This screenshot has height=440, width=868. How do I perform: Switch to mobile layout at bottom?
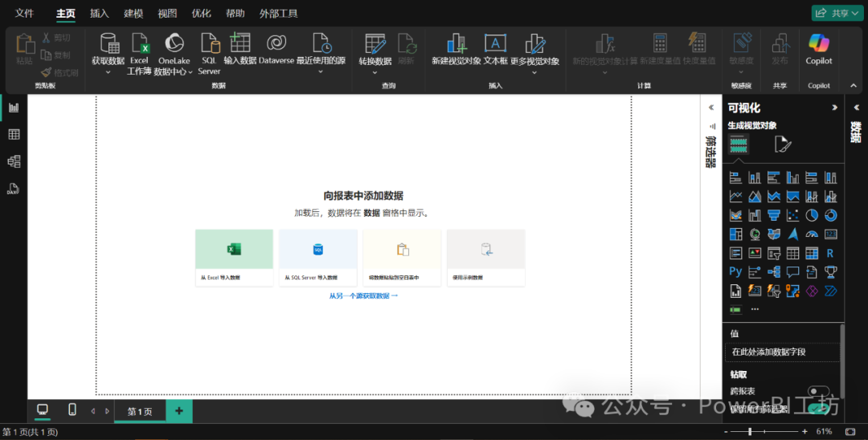point(72,410)
